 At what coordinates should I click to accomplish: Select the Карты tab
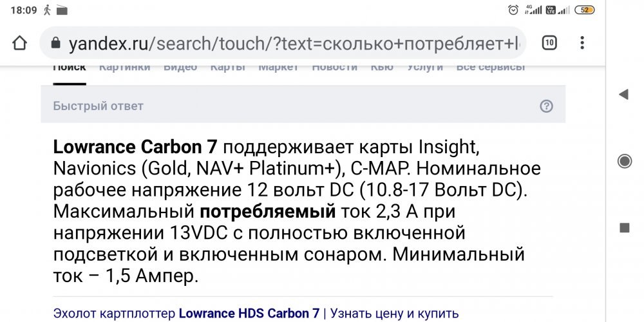coord(228,67)
